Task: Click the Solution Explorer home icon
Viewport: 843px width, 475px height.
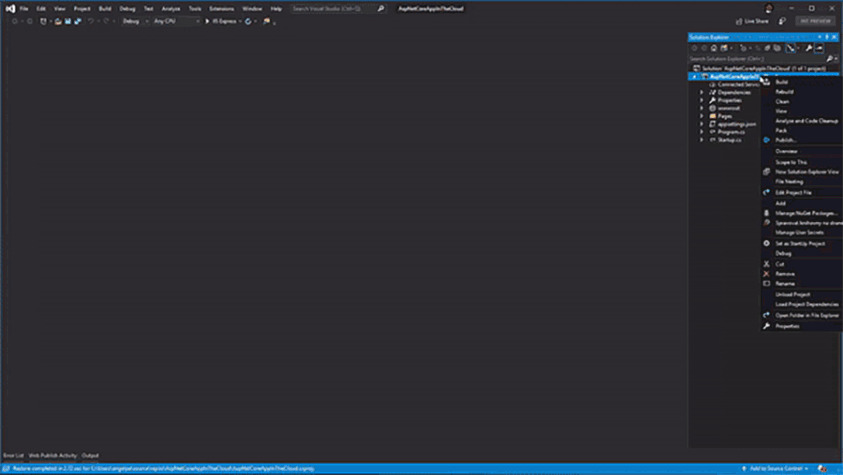Action: [714, 48]
